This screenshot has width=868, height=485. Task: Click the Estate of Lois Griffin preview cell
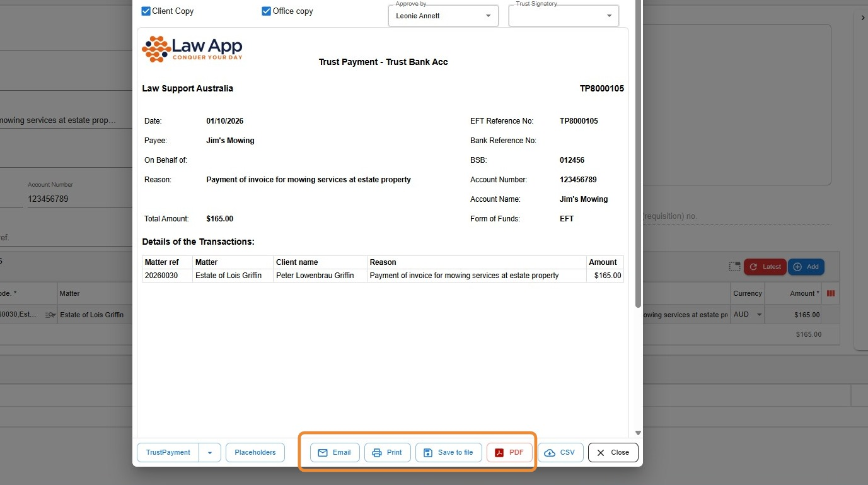pyautogui.click(x=233, y=276)
